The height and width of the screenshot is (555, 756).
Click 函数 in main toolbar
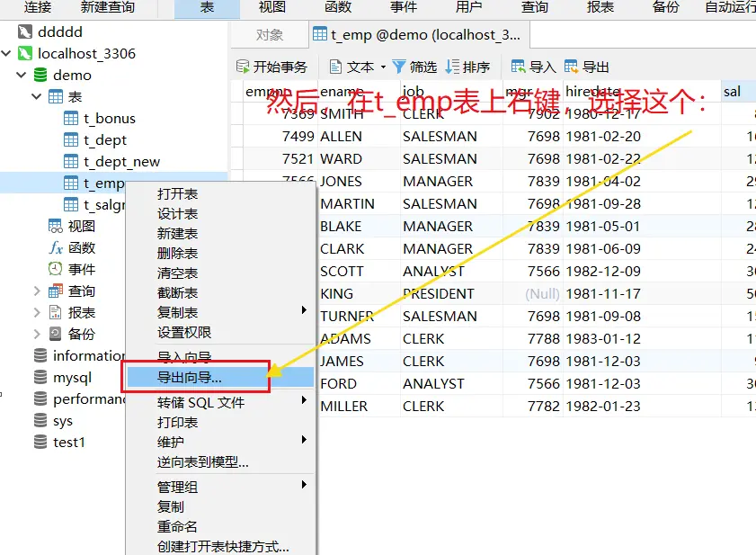tap(338, 7)
